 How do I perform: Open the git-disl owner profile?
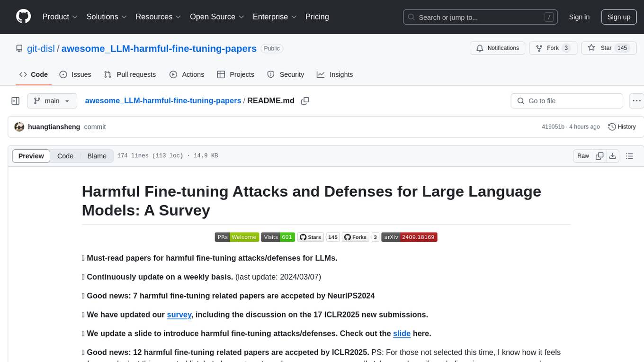[x=40, y=48]
